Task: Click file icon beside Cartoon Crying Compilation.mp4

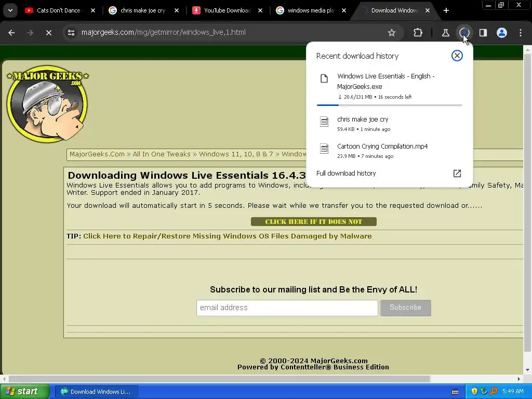Action: (324, 149)
